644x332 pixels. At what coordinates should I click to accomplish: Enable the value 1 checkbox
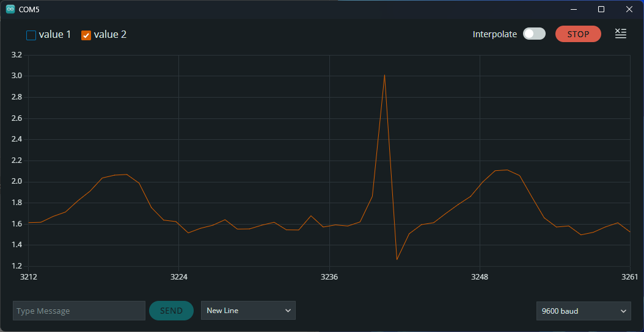coord(31,35)
